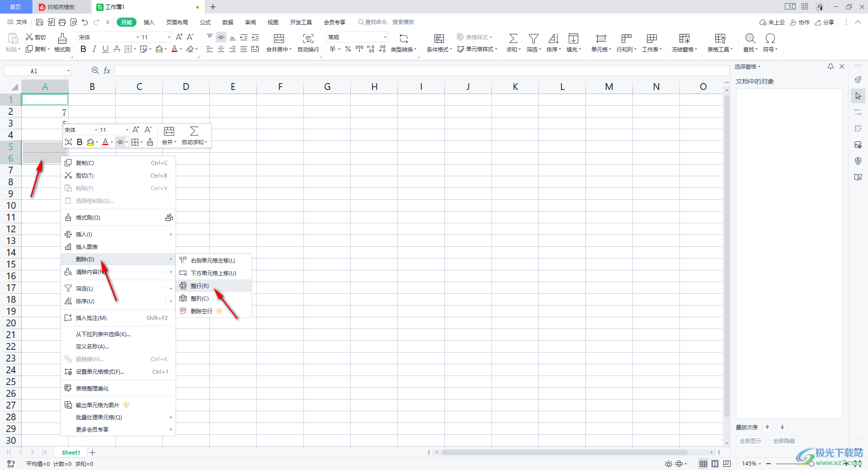This screenshot has width=868, height=470.
Task: Click the Type Conversion (类型转换) icon
Action: [x=404, y=38]
